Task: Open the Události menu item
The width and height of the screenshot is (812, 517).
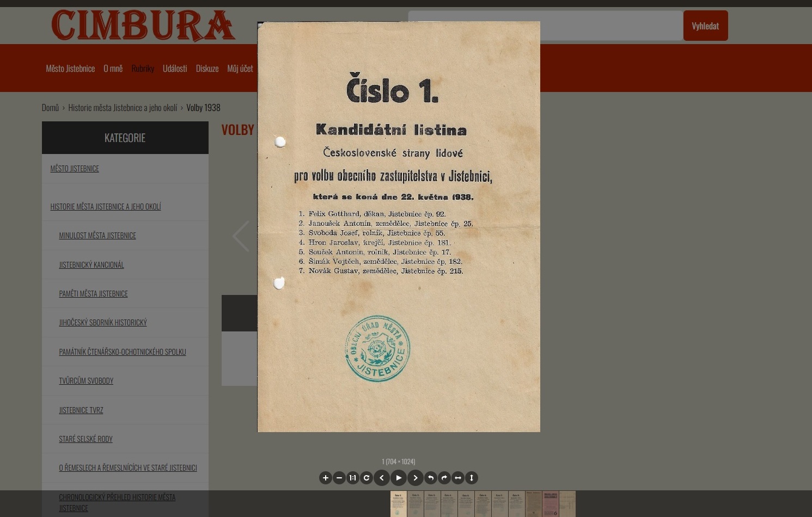Action: click(x=175, y=69)
